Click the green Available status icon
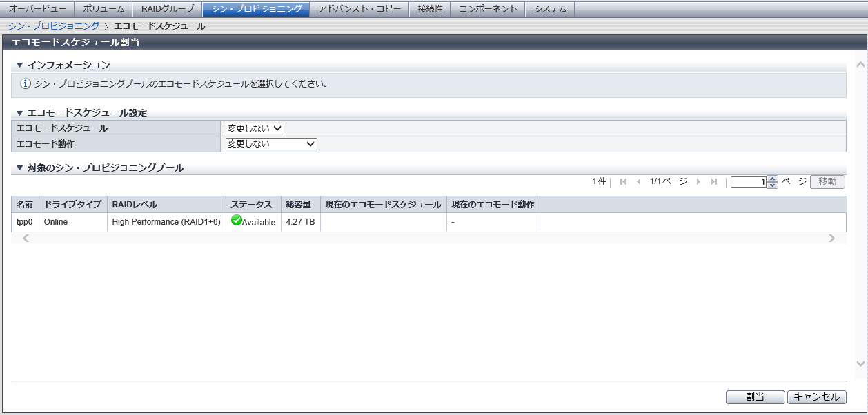868x415 pixels. tap(236, 221)
